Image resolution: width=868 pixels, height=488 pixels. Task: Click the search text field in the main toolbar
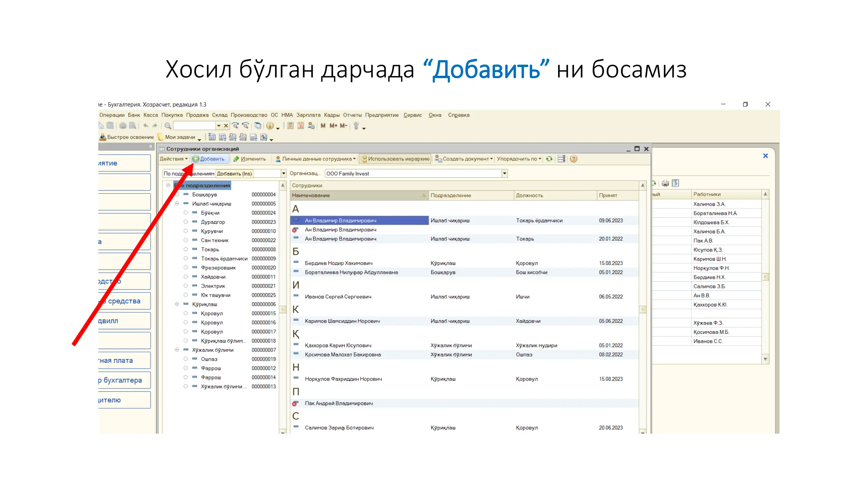coord(194,126)
